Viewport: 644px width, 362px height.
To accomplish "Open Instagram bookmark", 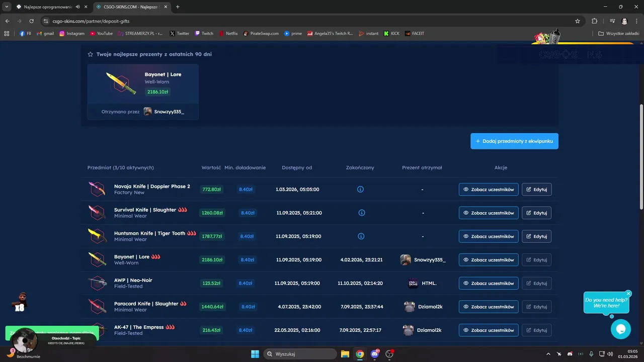I will [72, 34].
